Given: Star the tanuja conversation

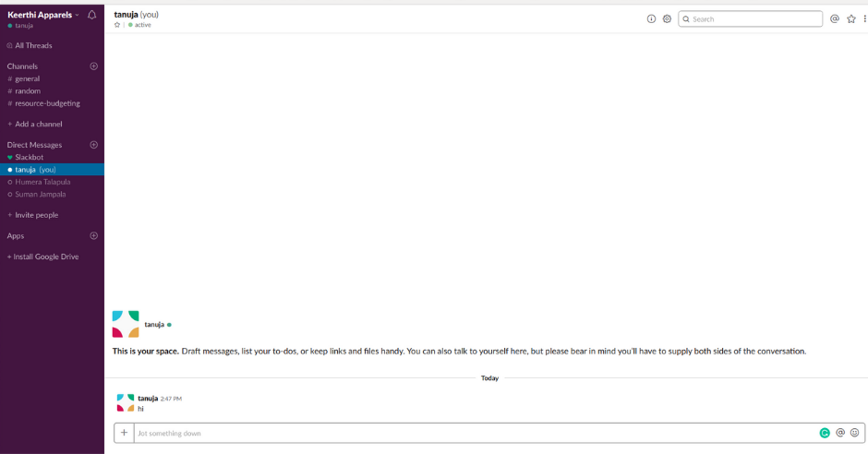Looking at the screenshot, I should (x=117, y=25).
